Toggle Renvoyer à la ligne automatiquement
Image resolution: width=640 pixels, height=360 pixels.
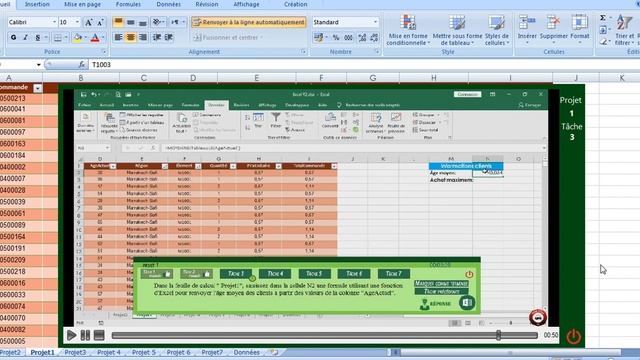click(249, 22)
